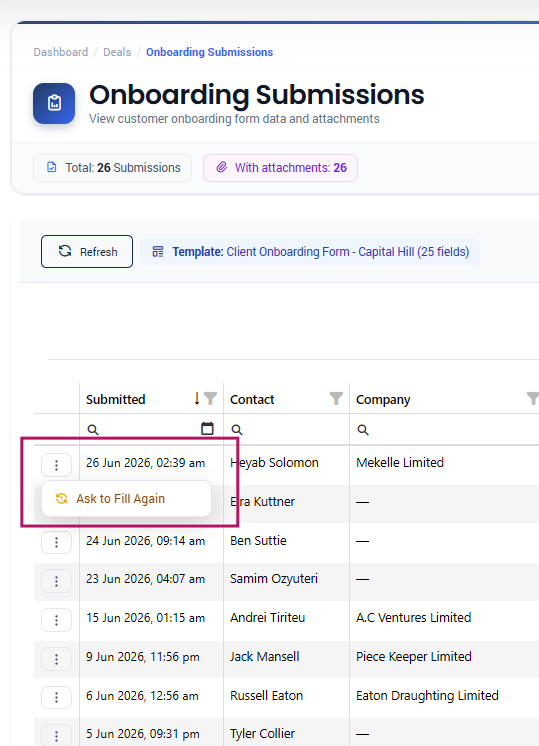Click the Andrei Tiriteu contact cell
Viewport: 539px width, 746px height.
(x=286, y=618)
